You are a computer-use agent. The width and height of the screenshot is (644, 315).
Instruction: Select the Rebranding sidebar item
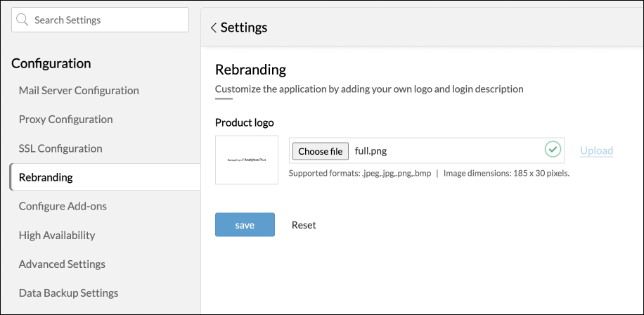(46, 177)
